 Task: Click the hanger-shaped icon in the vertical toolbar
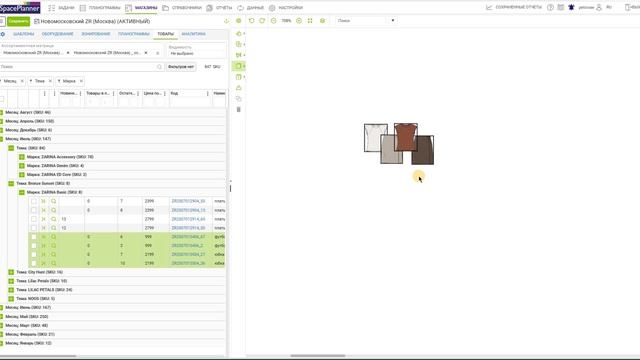(x=239, y=88)
